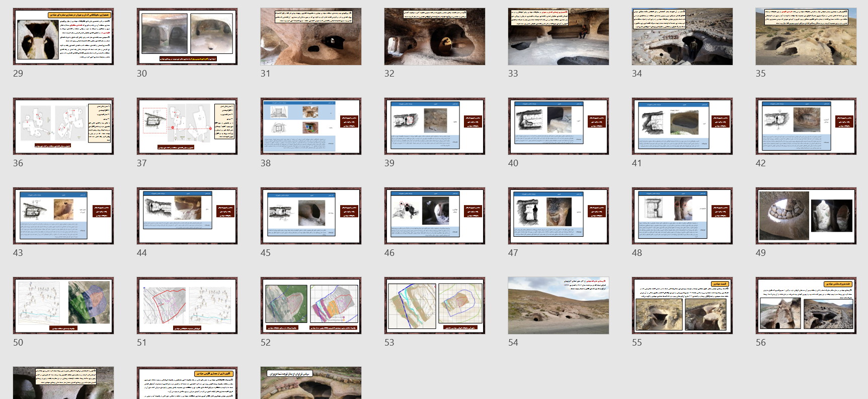Select slide 40 thumbnail

coord(559,126)
